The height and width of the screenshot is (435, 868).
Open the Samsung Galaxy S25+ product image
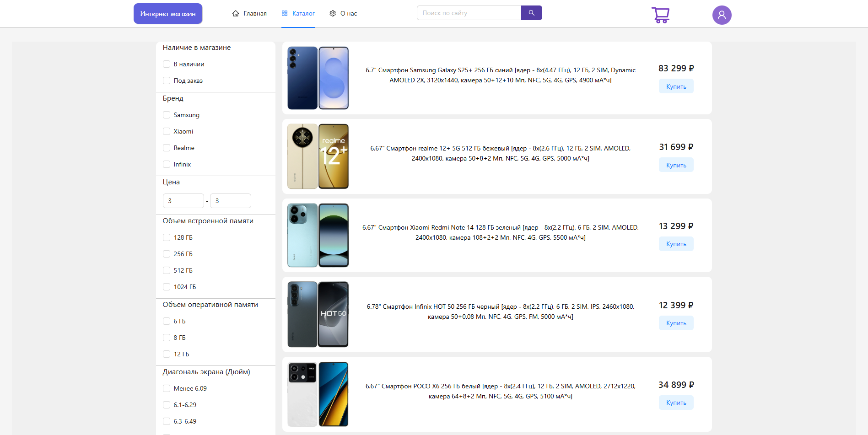tap(318, 78)
